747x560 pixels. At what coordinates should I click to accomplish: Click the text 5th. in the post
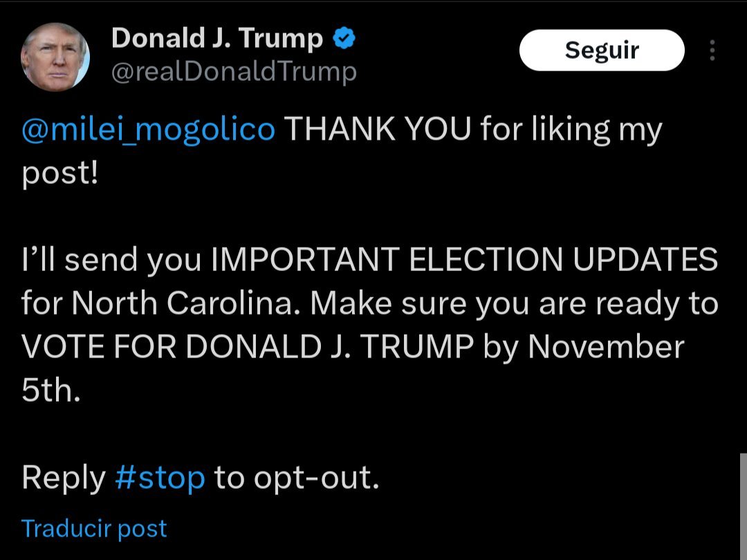(51, 391)
